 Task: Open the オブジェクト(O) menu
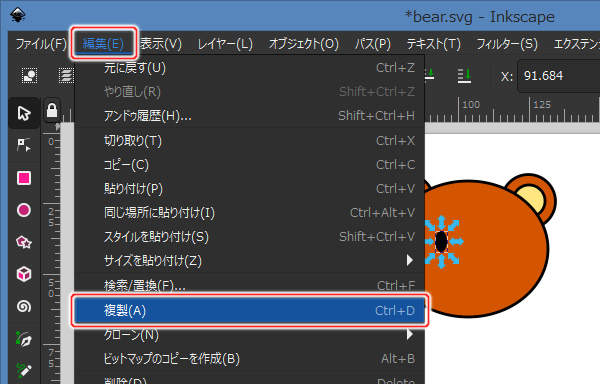(x=304, y=44)
